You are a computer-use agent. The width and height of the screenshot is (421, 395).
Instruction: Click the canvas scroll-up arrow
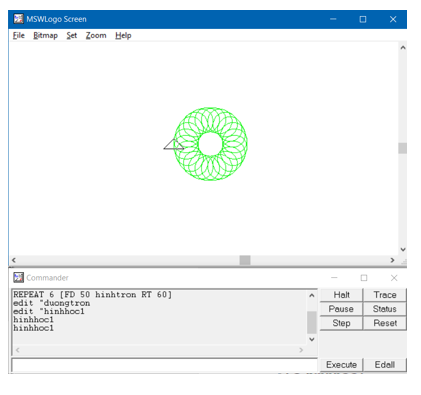coord(403,48)
